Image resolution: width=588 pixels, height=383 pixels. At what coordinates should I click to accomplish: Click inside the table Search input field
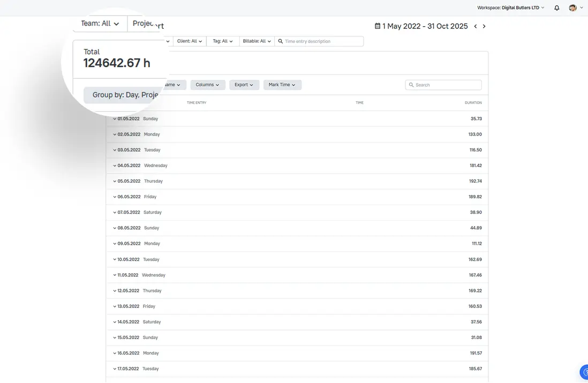coord(444,85)
